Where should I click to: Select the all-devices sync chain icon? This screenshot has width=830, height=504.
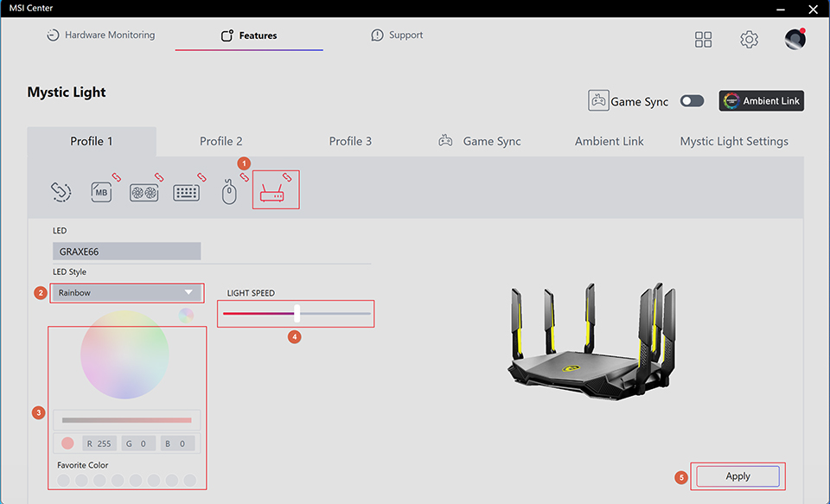[x=61, y=192]
